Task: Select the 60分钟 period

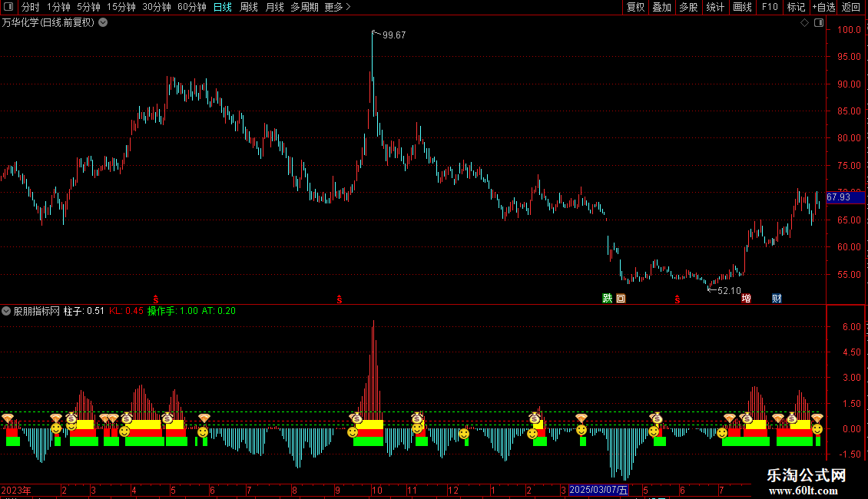Action: (191, 7)
